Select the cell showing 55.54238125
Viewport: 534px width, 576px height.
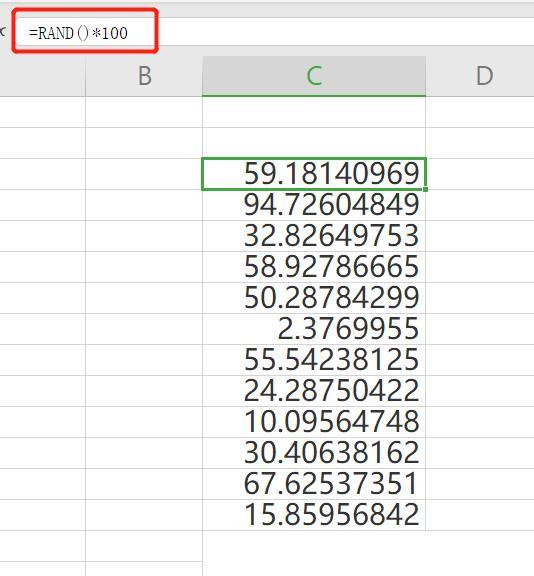tap(314, 360)
